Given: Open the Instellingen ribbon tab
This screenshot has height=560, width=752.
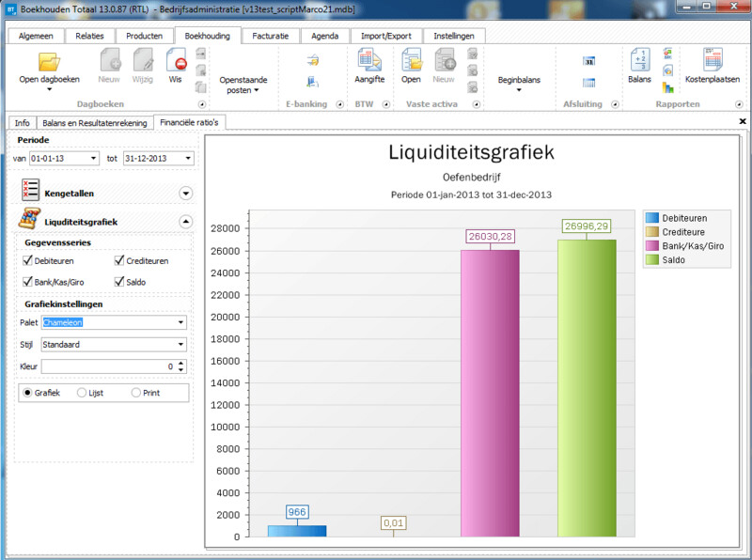Looking at the screenshot, I should (454, 36).
